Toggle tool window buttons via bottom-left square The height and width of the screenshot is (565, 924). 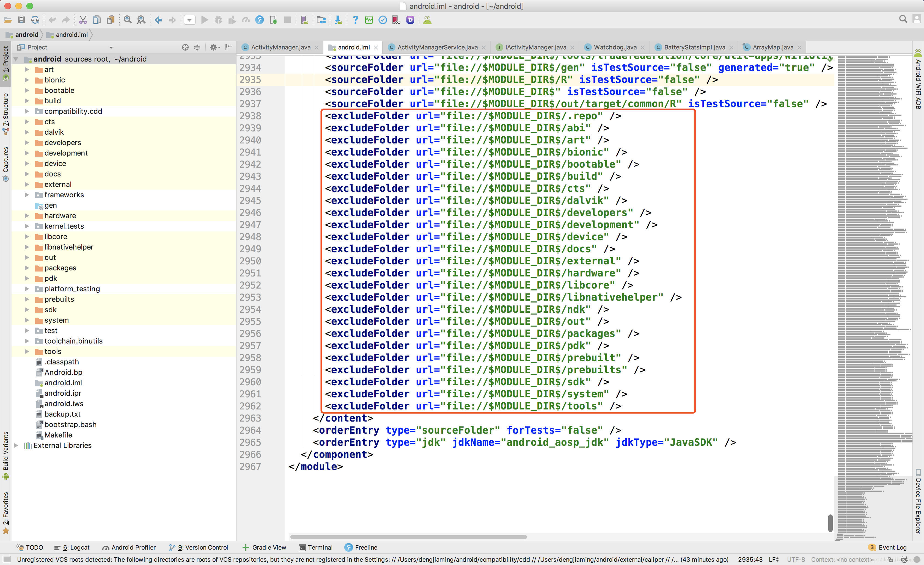click(6, 559)
